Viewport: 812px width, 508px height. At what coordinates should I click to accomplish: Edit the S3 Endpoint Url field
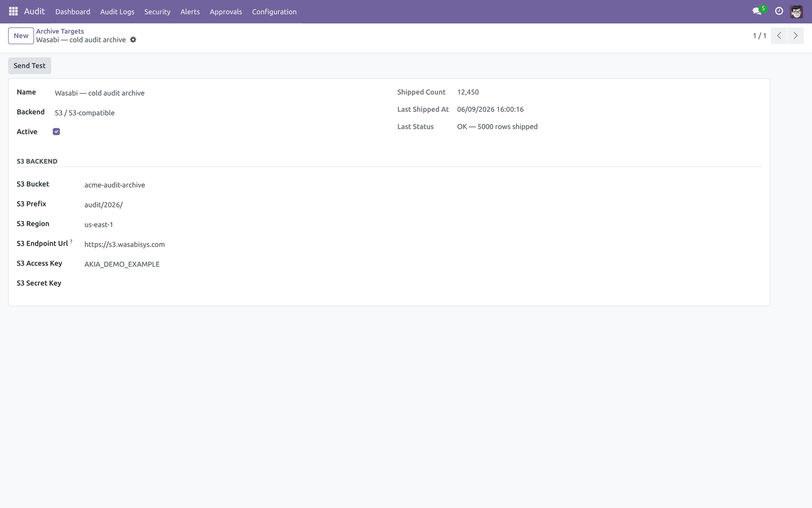pyautogui.click(x=423, y=244)
